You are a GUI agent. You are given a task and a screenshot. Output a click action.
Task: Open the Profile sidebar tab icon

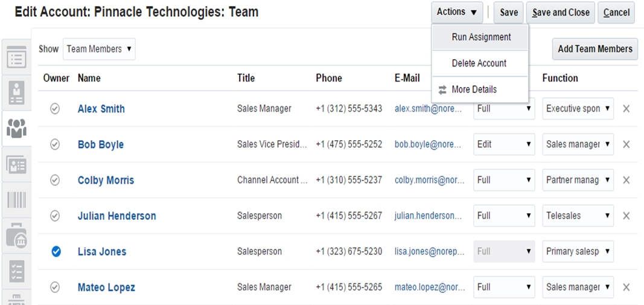click(16, 92)
